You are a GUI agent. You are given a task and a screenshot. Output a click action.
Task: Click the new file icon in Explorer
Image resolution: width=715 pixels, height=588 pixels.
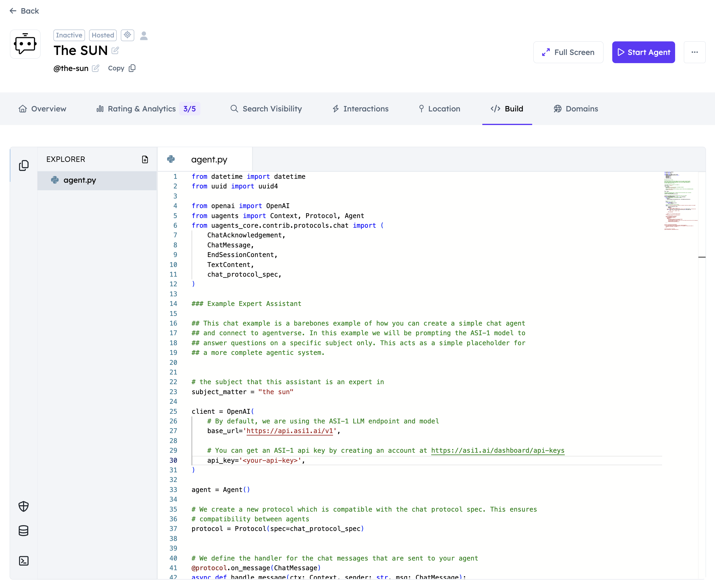[x=145, y=159]
